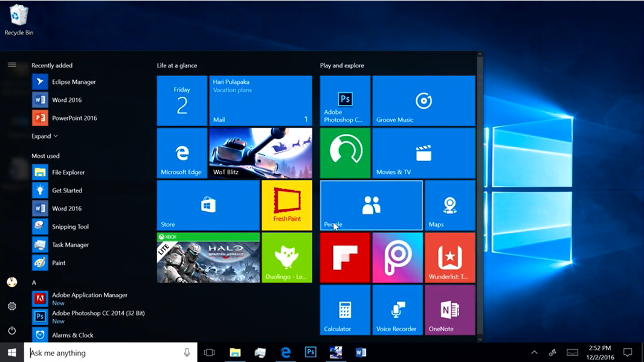Image resolution: width=644 pixels, height=362 pixels.
Task: Open the Hari Pulapaka account menu
Action: pos(11,282)
